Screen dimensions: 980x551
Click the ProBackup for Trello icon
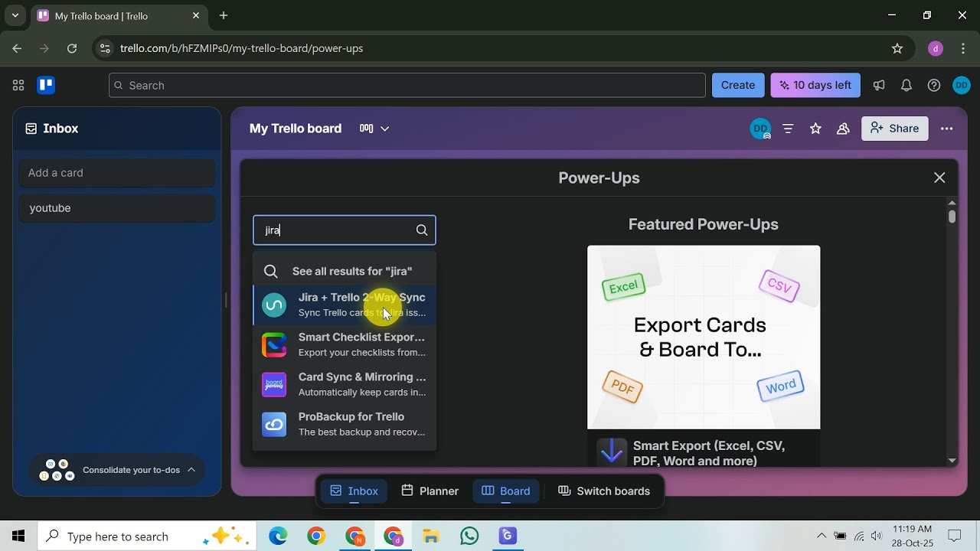[x=274, y=424]
